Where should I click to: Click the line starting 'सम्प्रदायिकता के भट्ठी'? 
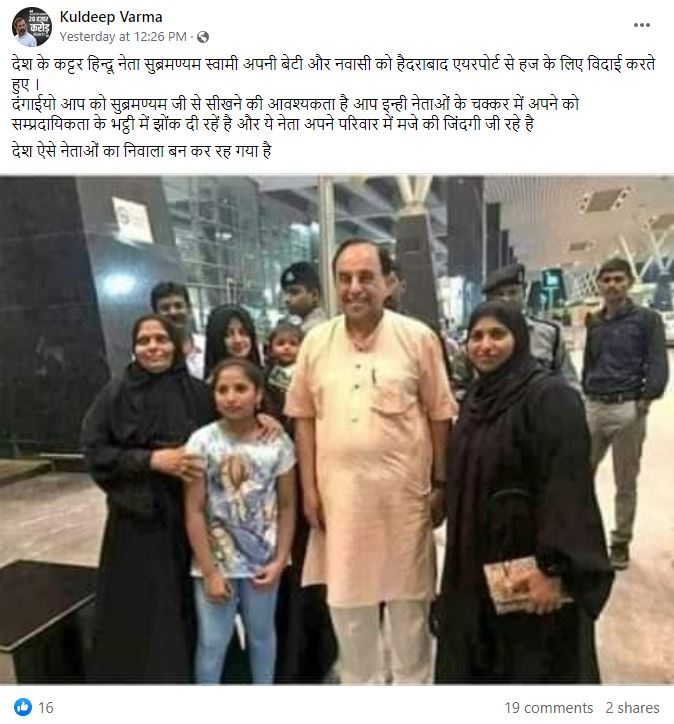point(272,124)
